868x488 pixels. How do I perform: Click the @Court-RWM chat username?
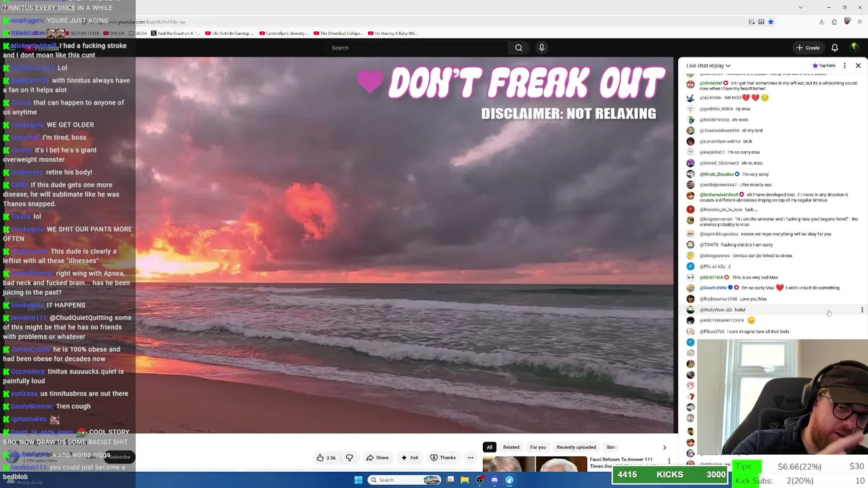pyautogui.click(x=713, y=288)
